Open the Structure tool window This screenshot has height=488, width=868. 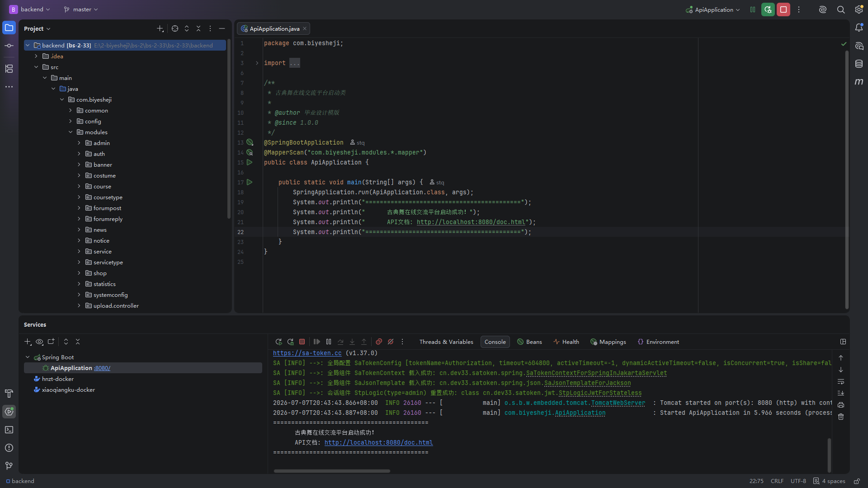click(x=9, y=69)
